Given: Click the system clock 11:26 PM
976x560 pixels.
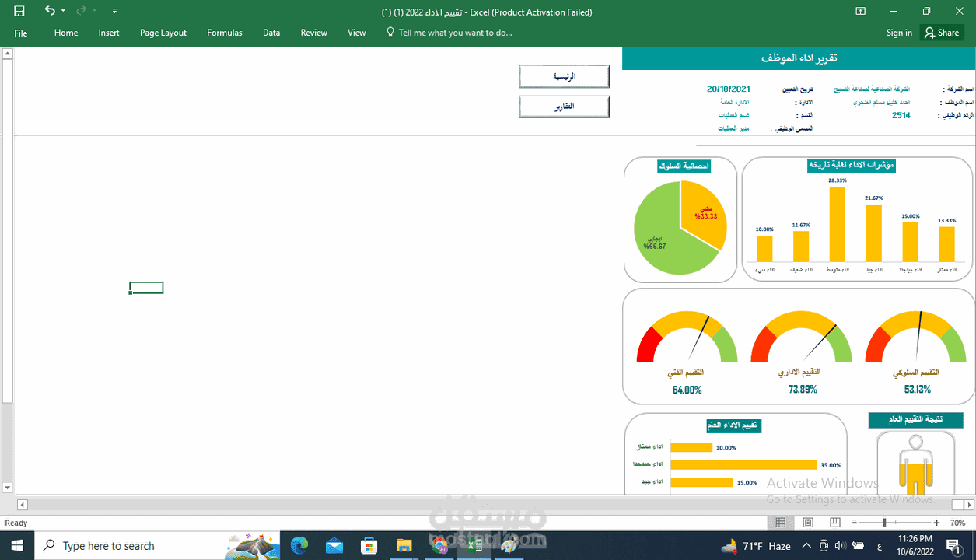Looking at the screenshot, I should 915,538.
